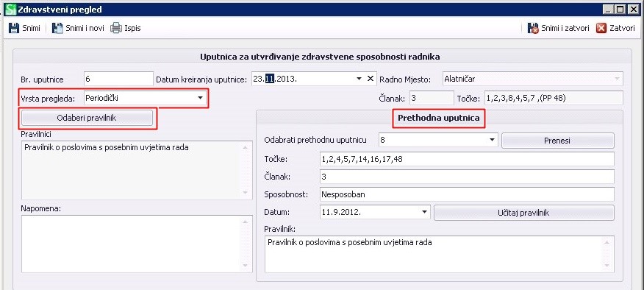Viewport: 644px width, 290px height.
Task: Click the Ispis printer icon
Action: 116,28
